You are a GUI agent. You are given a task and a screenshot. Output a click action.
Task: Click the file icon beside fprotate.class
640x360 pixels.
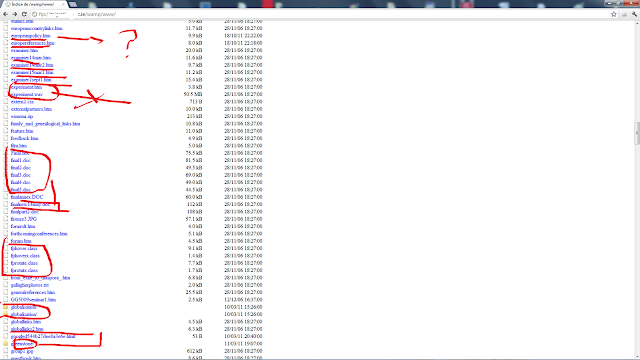(x=6, y=263)
